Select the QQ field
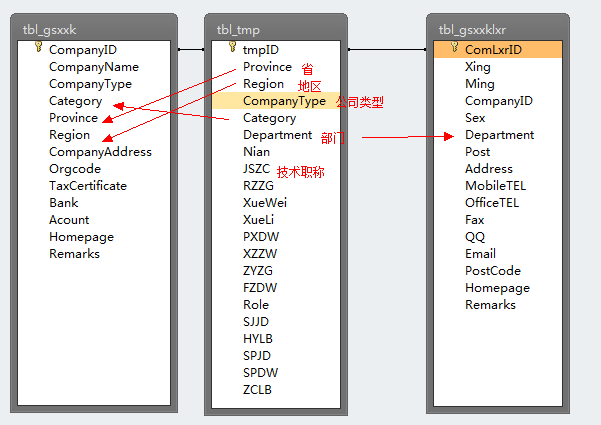 point(475,237)
